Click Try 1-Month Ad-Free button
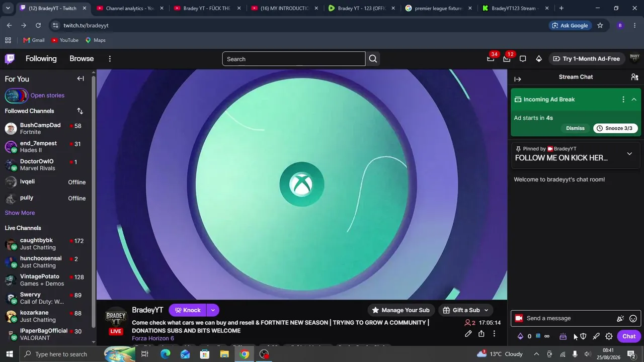Viewport: 644px width, 362px height. point(587,59)
